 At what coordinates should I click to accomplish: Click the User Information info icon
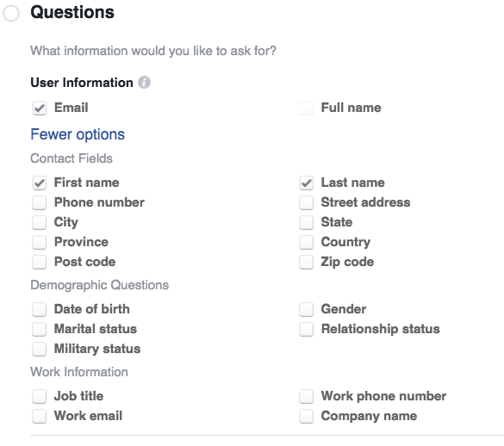[x=144, y=83]
